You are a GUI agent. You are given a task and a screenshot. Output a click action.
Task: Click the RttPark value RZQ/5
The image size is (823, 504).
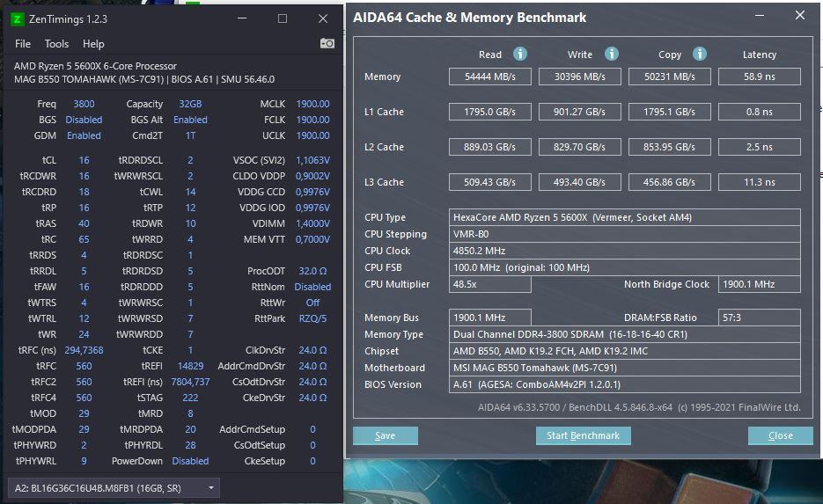(312, 318)
